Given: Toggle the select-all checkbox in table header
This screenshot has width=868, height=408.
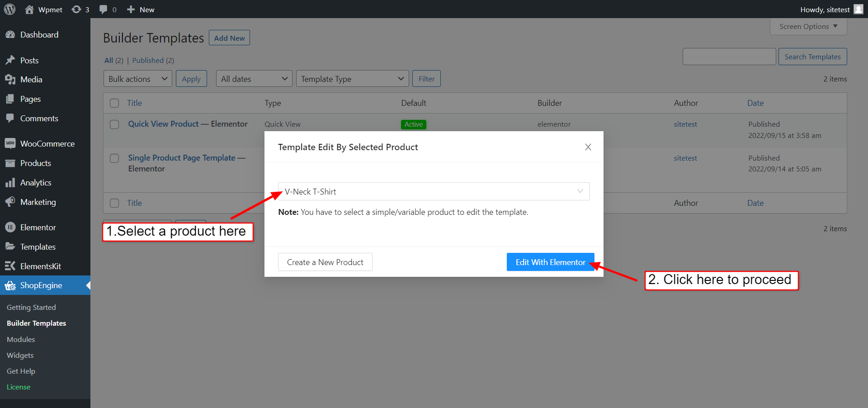Looking at the screenshot, I should (114, 103).
